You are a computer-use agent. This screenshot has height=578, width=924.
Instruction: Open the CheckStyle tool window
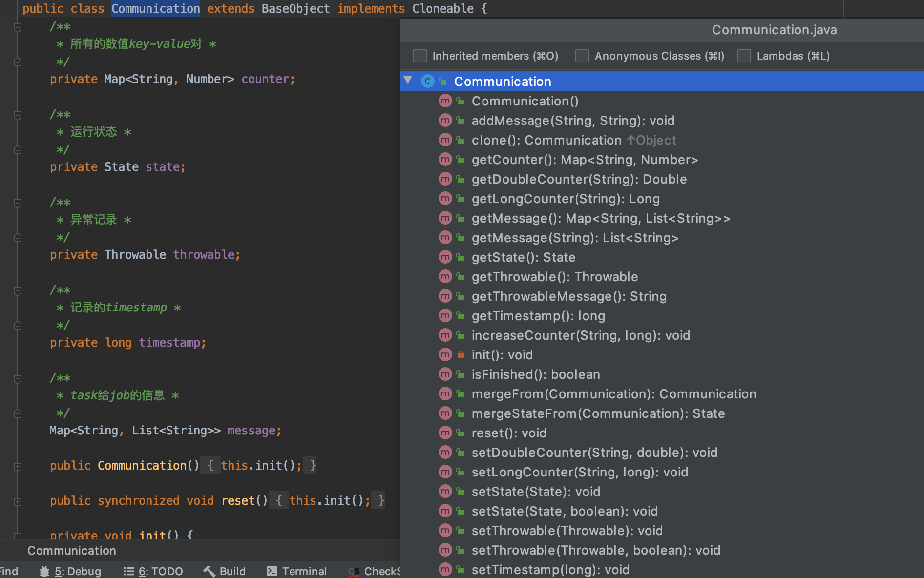click(x=375, y=571)
